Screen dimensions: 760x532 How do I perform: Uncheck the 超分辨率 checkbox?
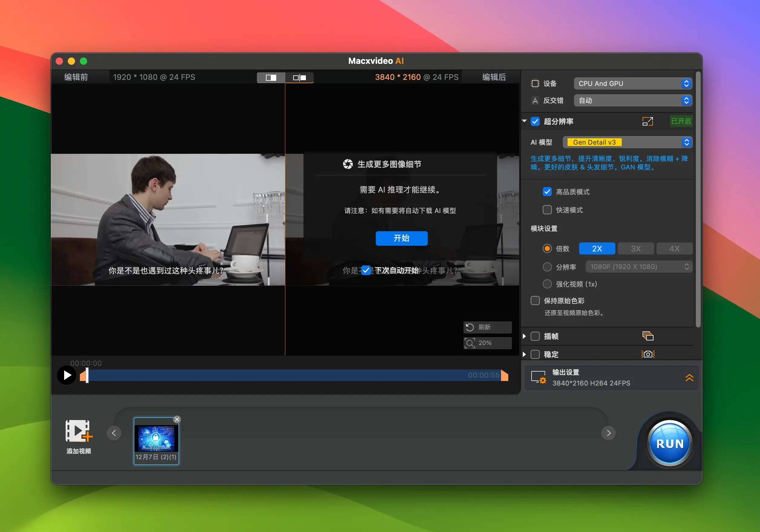coord(535,121)
